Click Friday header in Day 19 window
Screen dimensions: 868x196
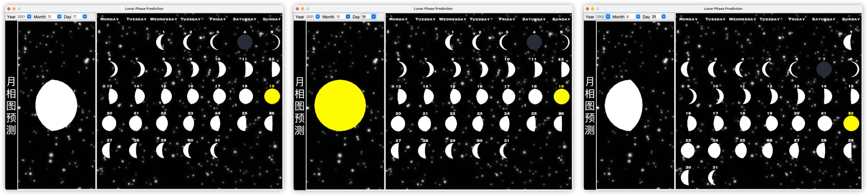[507, 19]
